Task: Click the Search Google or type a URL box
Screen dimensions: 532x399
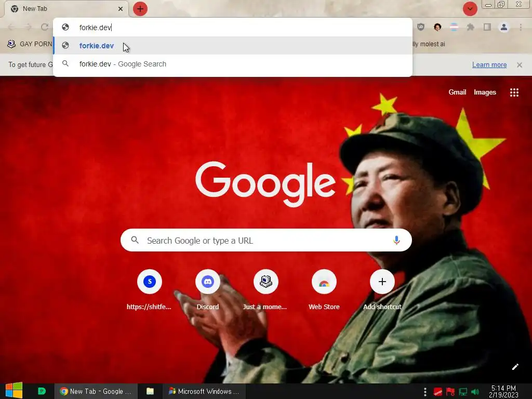Action: (266, 240)
